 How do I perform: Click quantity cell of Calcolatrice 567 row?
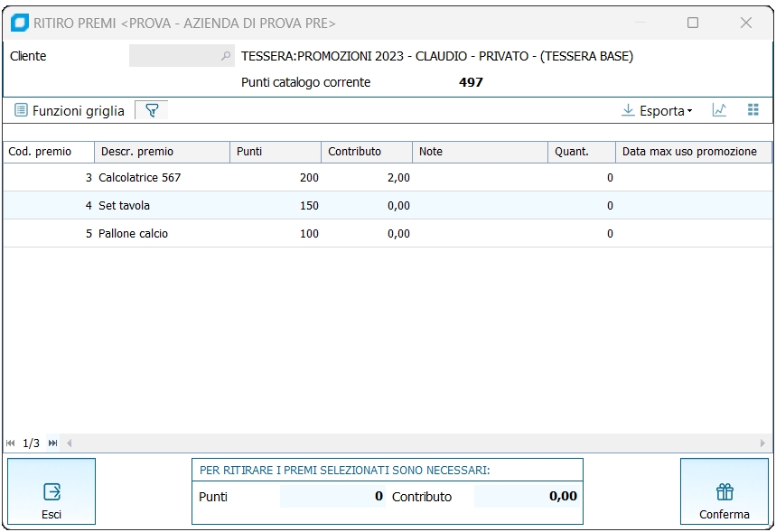click(582, 178)
